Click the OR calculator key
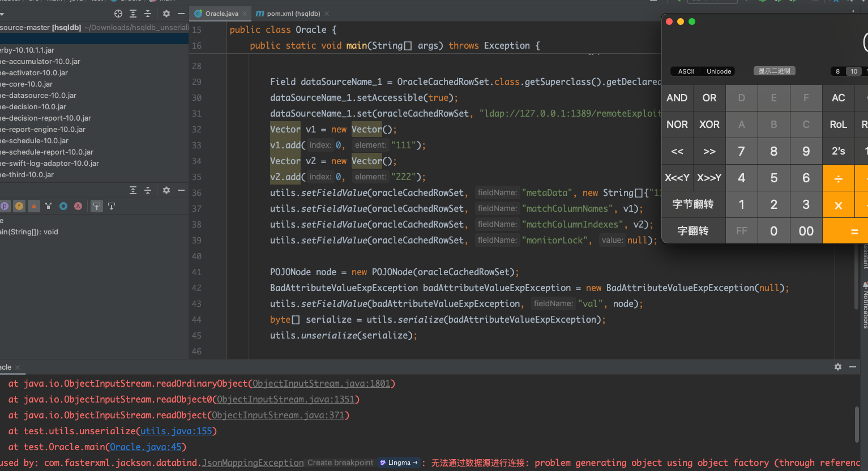The width and height of the screenshot is (868, 471). click(x=709, y=98)
